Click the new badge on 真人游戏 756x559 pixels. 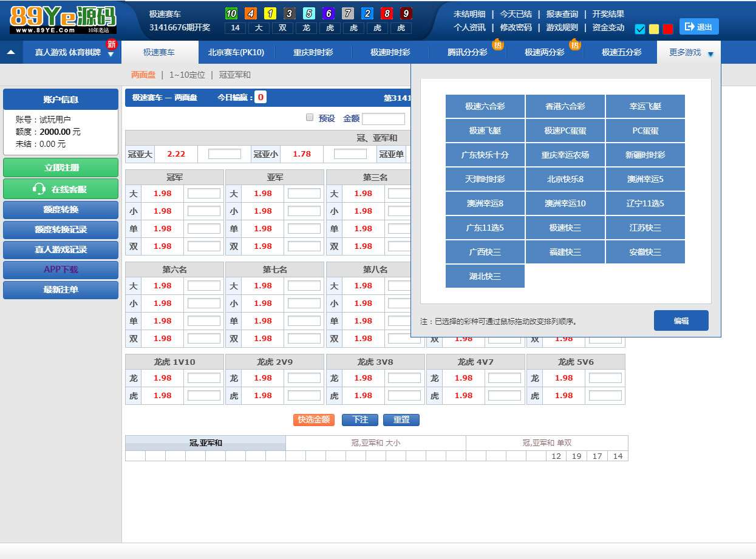(111, 44)
